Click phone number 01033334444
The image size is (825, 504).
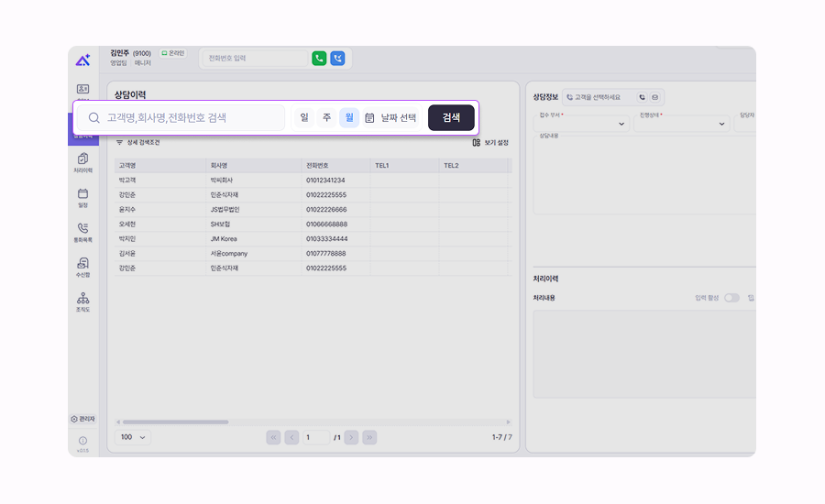coord(326,239)
